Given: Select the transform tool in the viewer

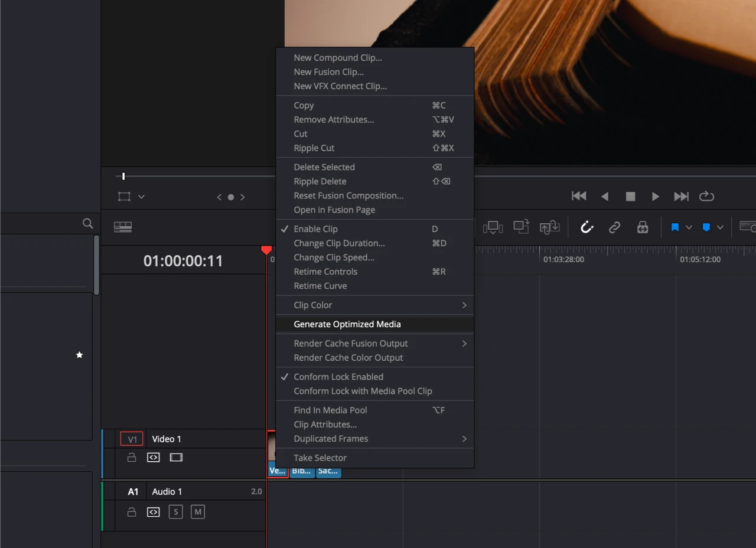Looking at the screenshot, I should coord(123,196).
